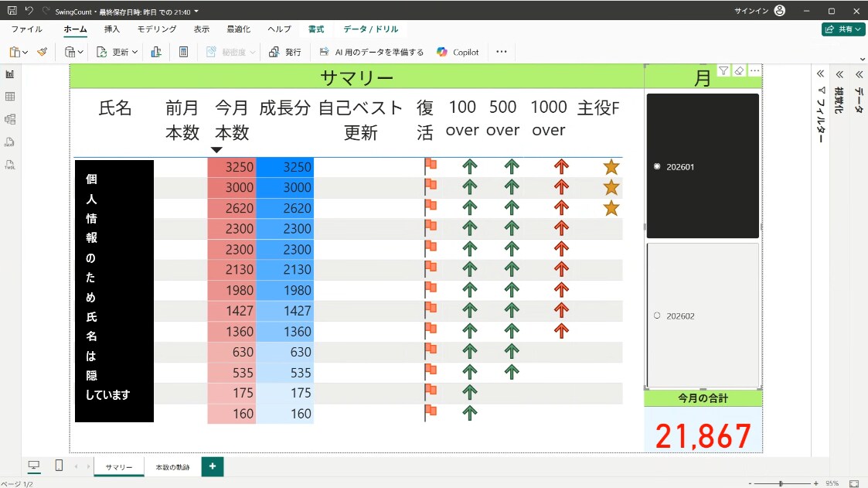The image size is (868, 488).
Task: Switch to desktop layout view
Action: [34, 466]
